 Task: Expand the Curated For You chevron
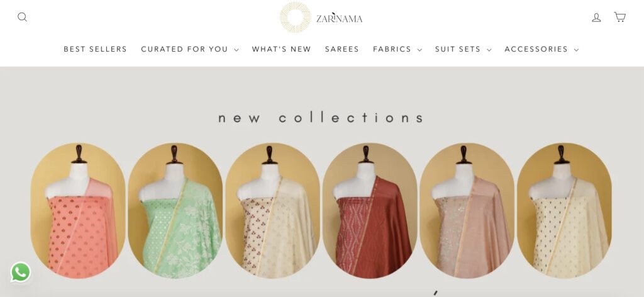coord(236,50)
